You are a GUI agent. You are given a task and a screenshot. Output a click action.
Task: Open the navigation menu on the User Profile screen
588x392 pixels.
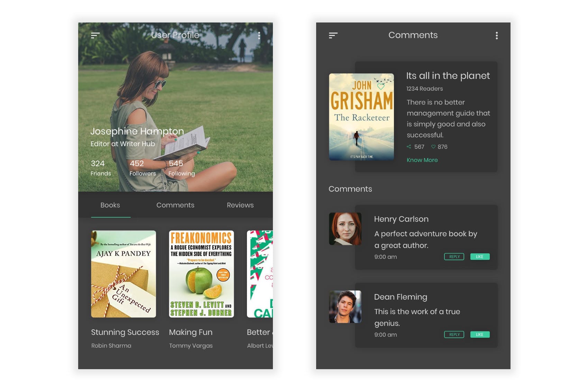click(95, 35)
